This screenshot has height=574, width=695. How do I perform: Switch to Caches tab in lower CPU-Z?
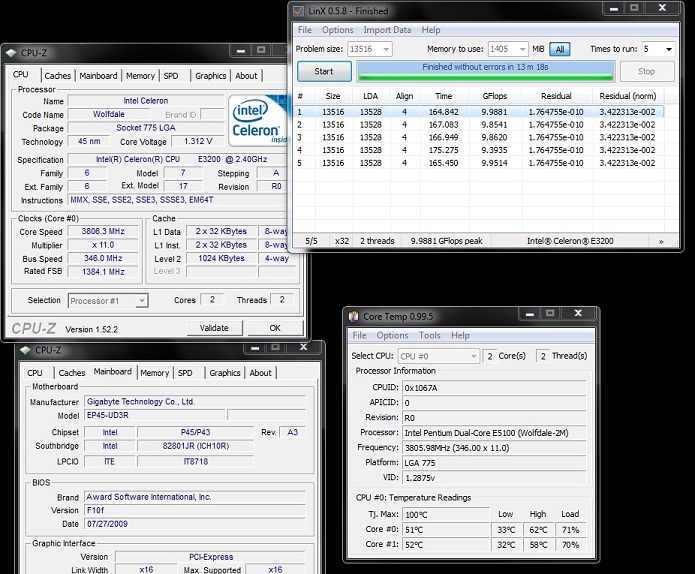tap(72, 373)
